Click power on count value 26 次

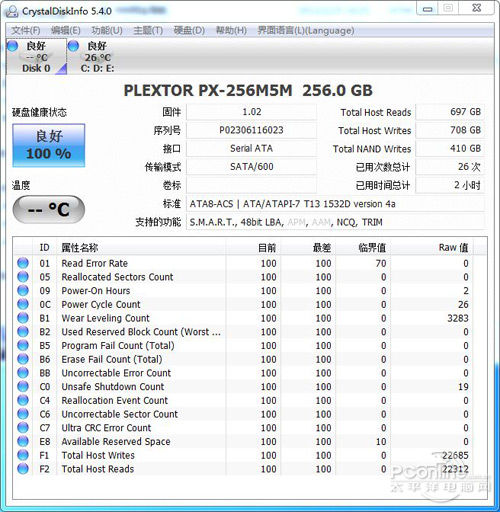(450, 167)
